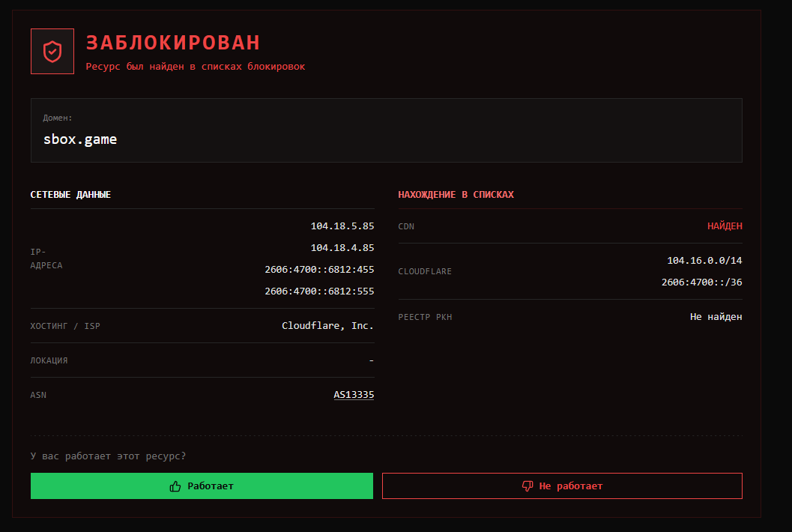Click the green Работает button
This screenshot has height=532, width=792.
(x=202, y=486)
